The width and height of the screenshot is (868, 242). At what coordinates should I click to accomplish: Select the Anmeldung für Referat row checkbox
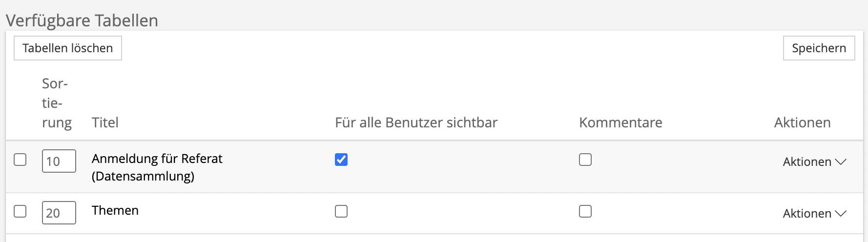coord(20,160)
